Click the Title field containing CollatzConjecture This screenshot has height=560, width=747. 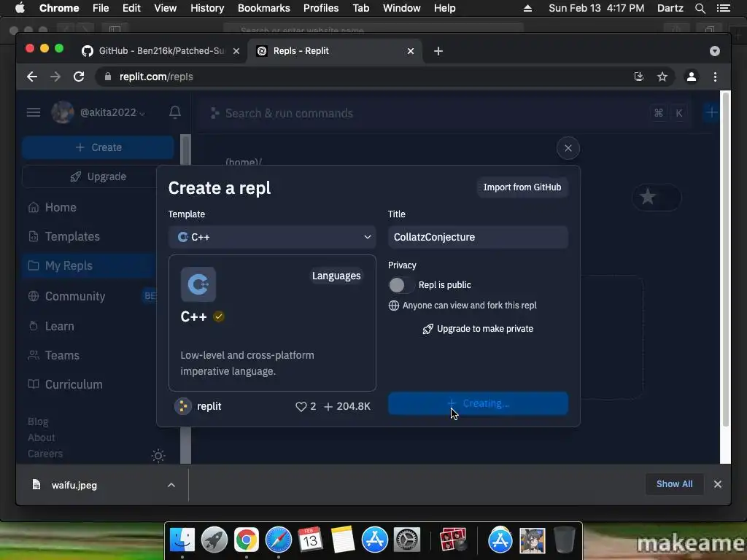tap(478, 237)
